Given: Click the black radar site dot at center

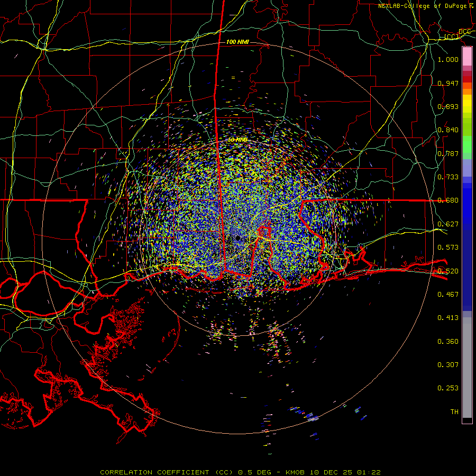Looking at the screenshot, I should 238,239.
